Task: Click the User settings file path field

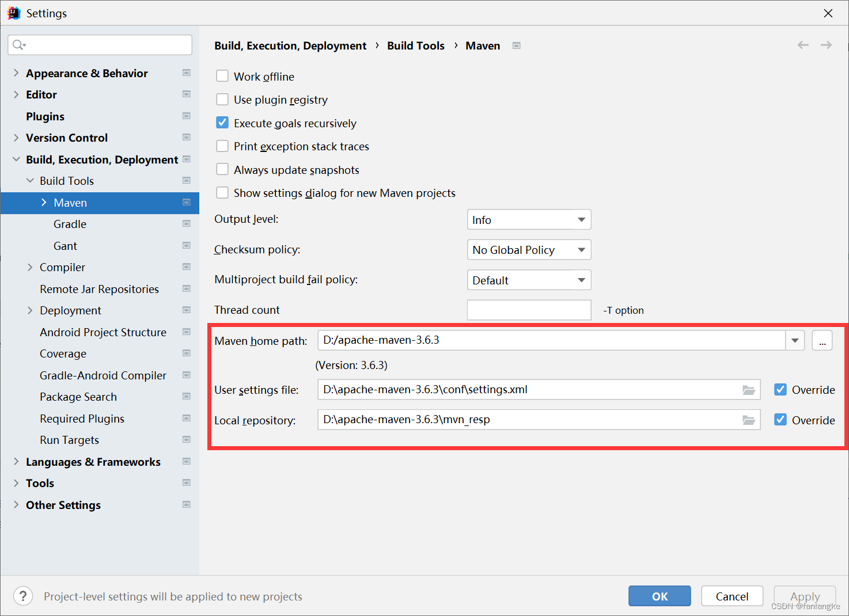Action: (x=539, y=390)
